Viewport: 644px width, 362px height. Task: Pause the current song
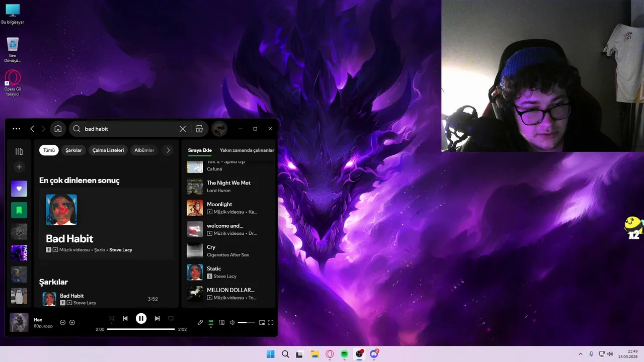click(141, 318)
